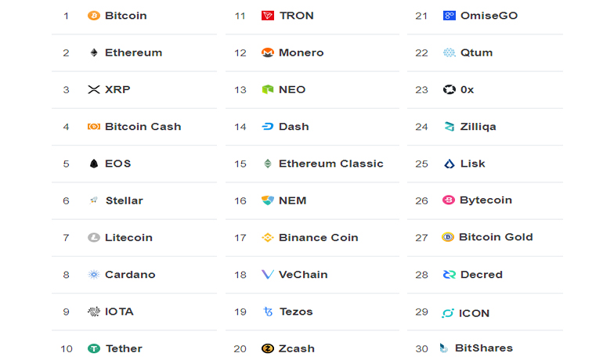
Task: Open the Ethereum Classic link
Action: coord(331,164)
